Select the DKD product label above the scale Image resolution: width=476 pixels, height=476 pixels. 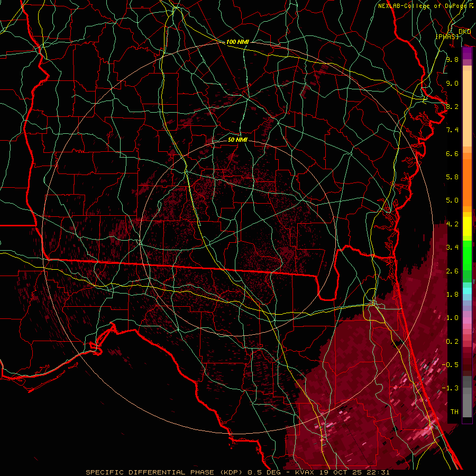pos(464,32)
